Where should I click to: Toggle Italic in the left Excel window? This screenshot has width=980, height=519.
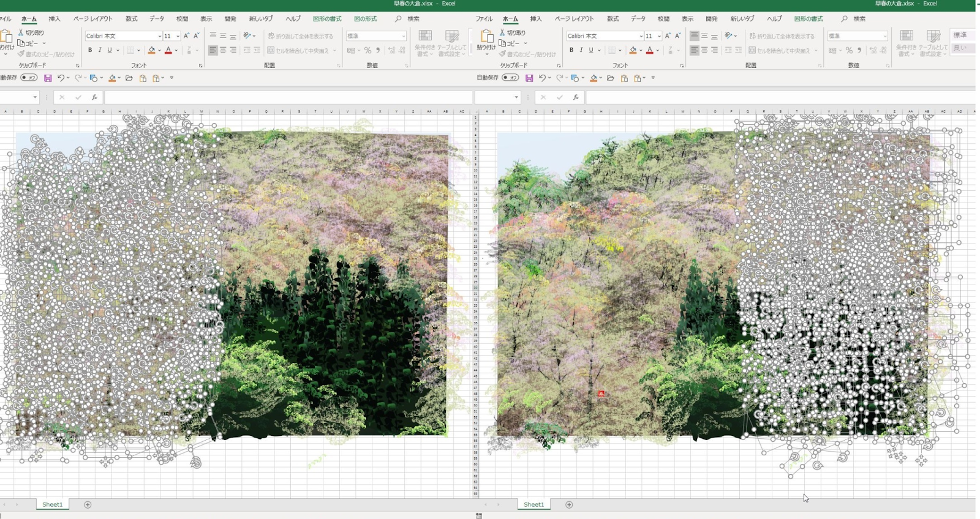point(100,50)
